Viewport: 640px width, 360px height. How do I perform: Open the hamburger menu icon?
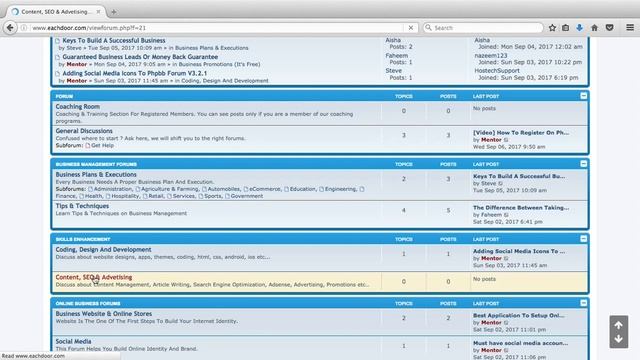(x=630, y=28)
